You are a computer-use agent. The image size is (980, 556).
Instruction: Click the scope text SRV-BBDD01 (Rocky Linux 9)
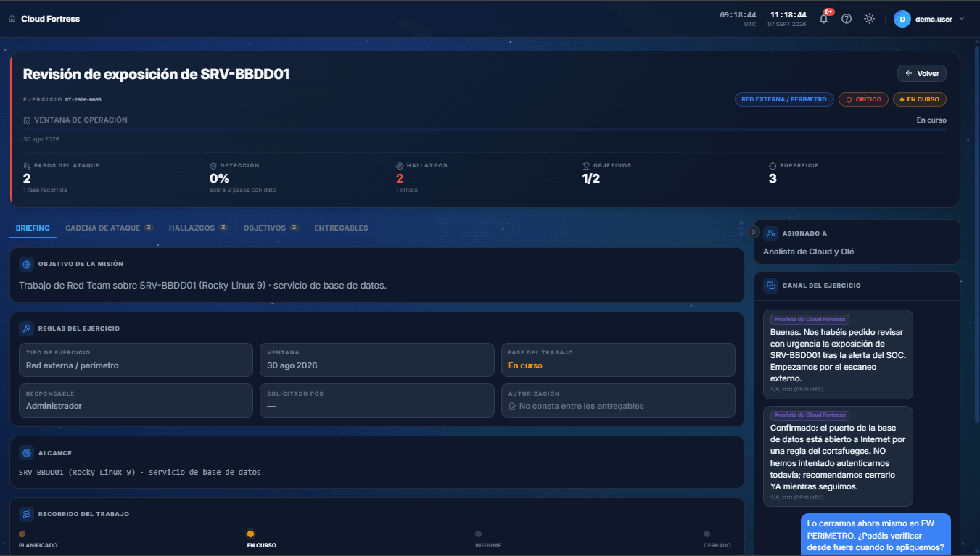click(77, 472)
